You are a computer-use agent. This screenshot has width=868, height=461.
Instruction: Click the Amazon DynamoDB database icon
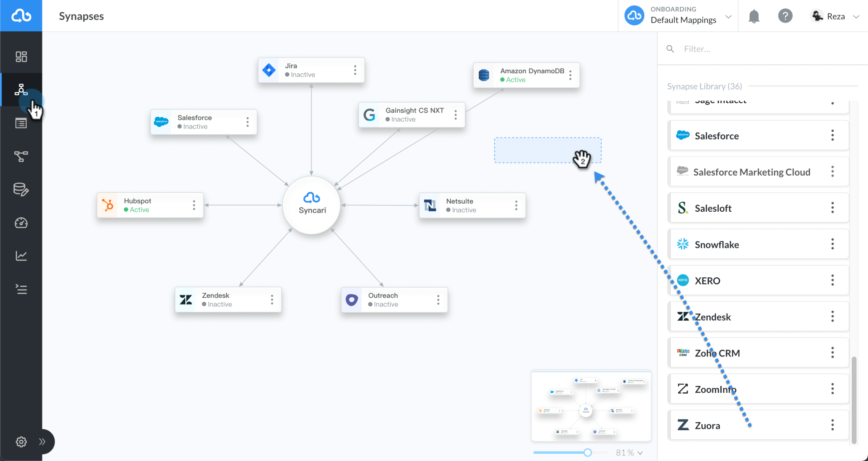484,75
